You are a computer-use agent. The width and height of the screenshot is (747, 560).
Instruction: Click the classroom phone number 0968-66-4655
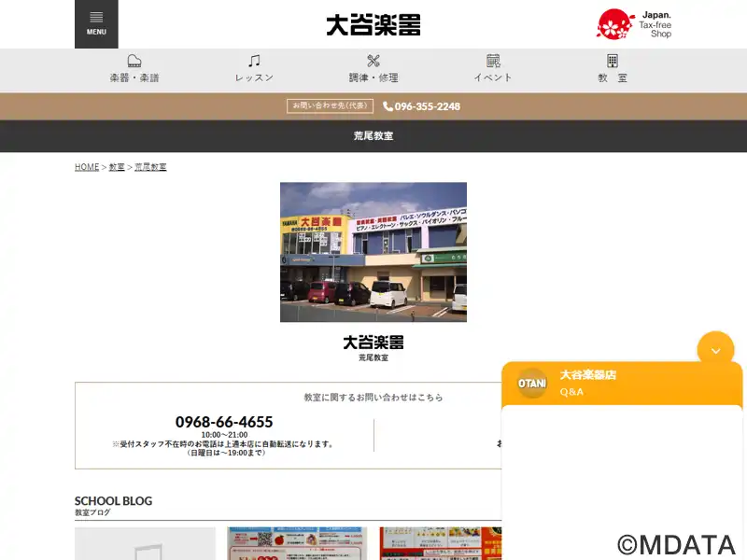[x=224, y=422]
